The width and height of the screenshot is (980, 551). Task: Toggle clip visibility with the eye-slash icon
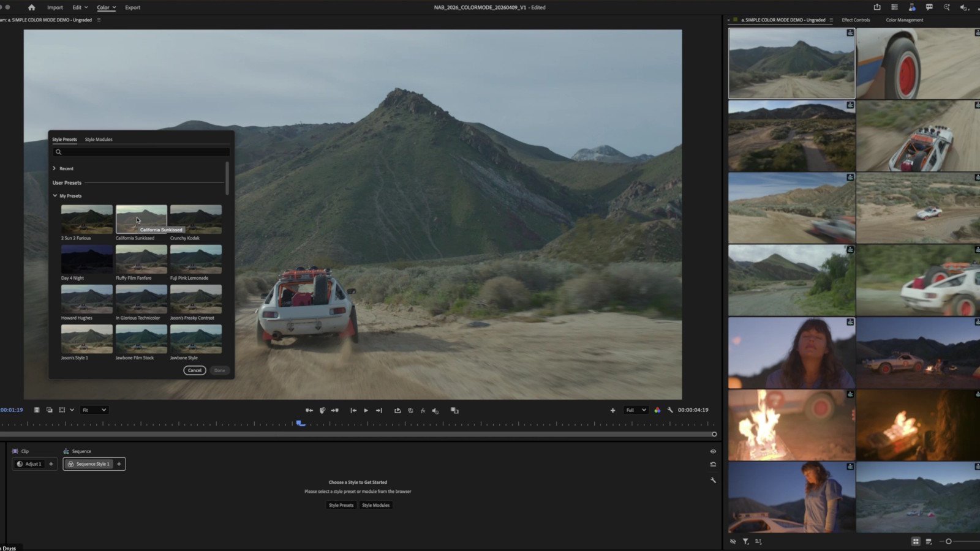point(733,541)
